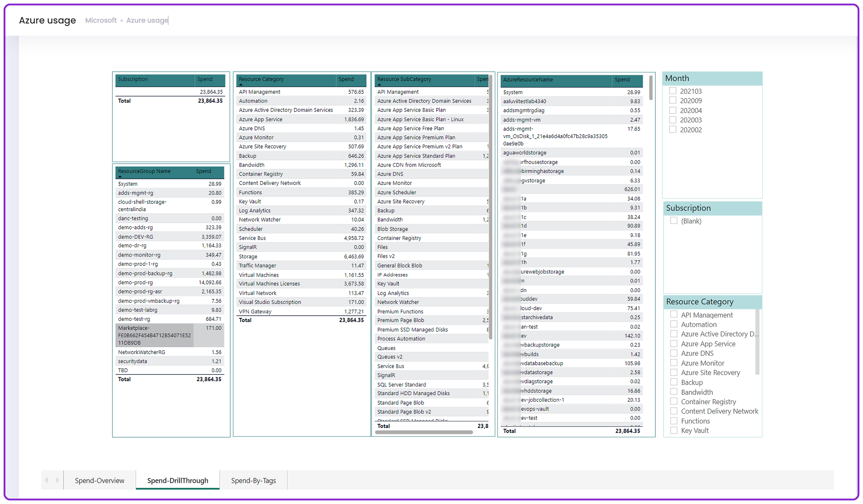Click the Microsoft breadcrumb link
This screenshot has height=504, width=863.
click(x=101, y=20)
